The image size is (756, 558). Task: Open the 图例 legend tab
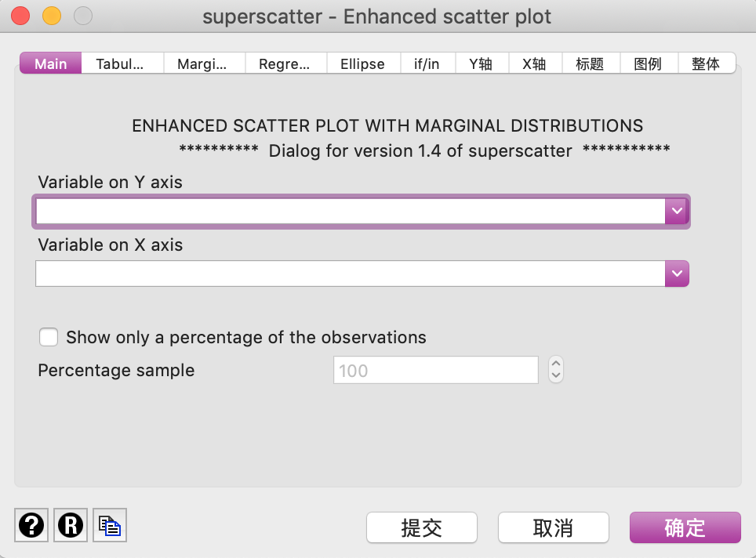click(649, 63)
